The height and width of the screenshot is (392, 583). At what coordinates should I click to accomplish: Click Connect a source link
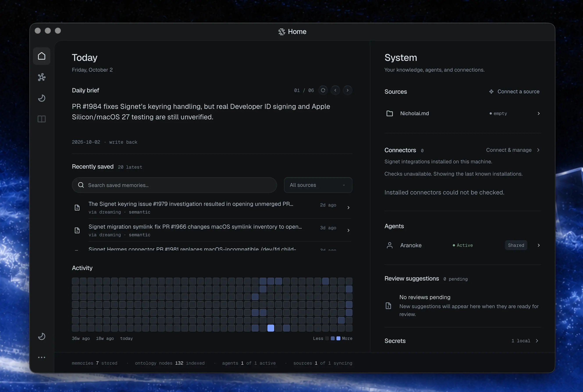tap(518, 92)
